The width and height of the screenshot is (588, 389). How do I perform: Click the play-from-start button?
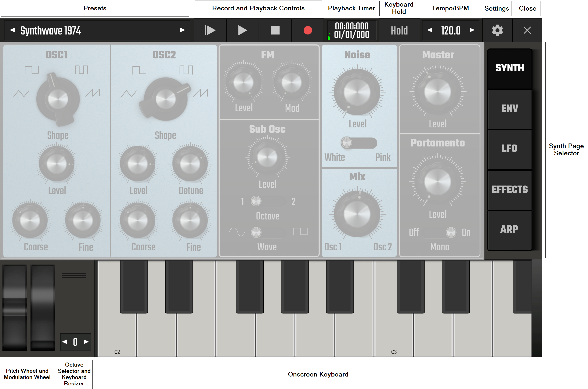pos(210,30)
